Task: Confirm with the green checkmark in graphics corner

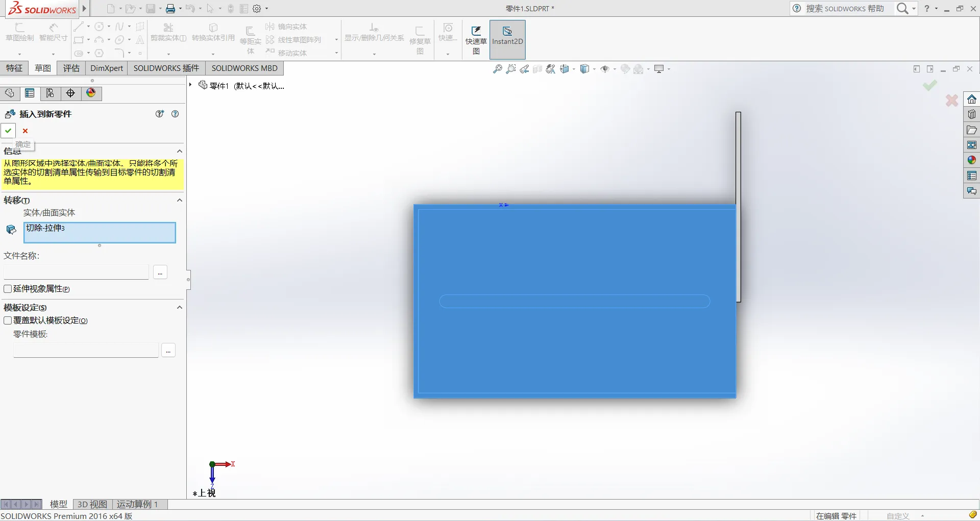Action: (930, 85)
